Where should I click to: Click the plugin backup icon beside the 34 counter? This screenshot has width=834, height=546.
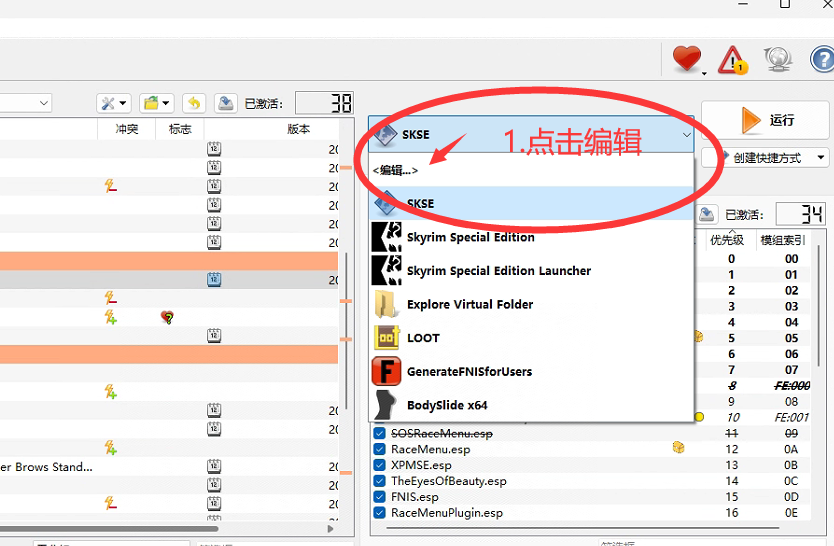coord(706,214)
